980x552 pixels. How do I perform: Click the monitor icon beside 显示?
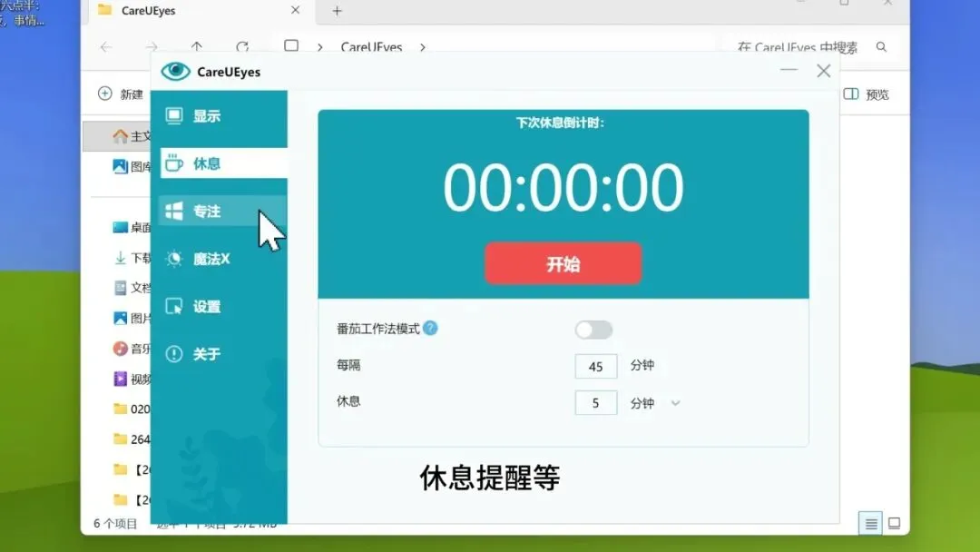[x=173, y=115]
